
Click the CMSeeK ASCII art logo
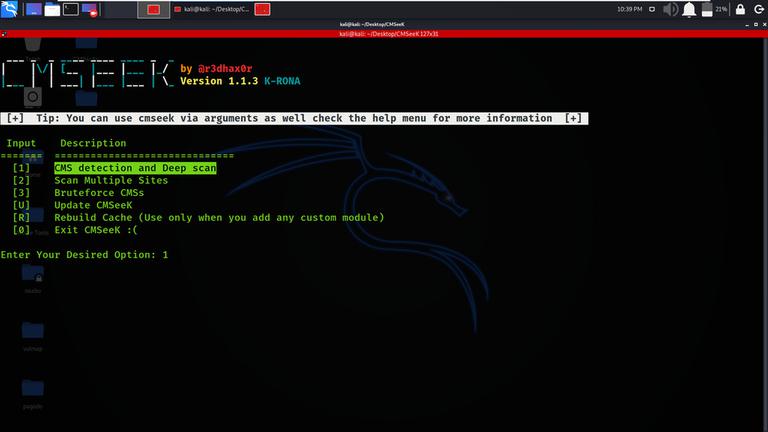87,74
